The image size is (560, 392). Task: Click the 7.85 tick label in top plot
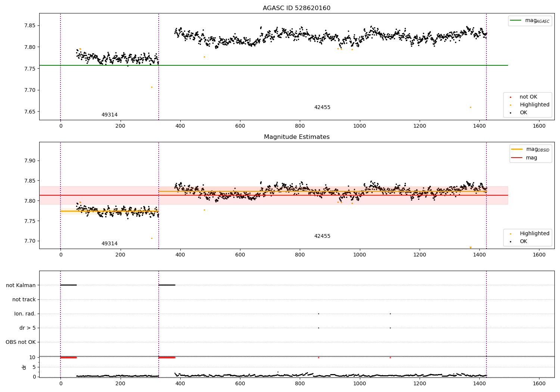[30, 26]
